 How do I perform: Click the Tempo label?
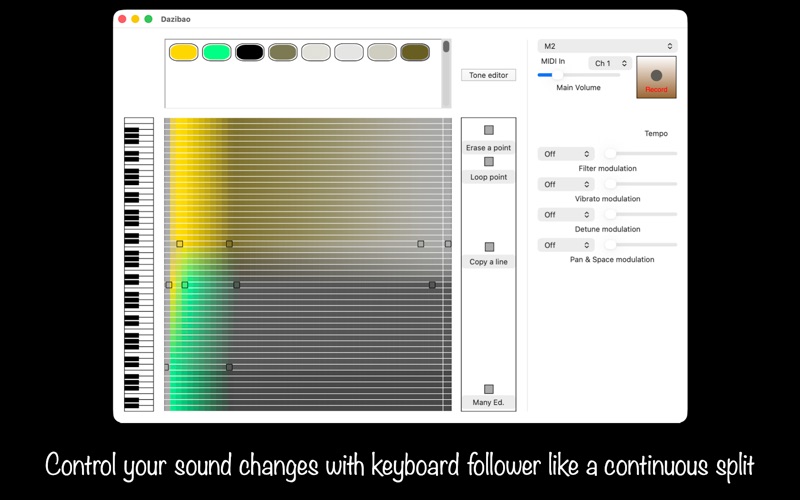(x=656, y=133)
